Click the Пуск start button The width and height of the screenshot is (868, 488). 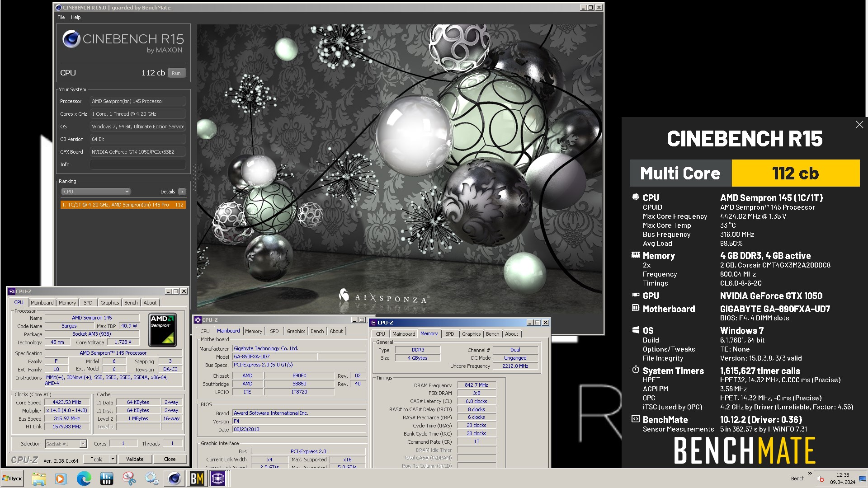pyautogui.click(x=13, y=479)
